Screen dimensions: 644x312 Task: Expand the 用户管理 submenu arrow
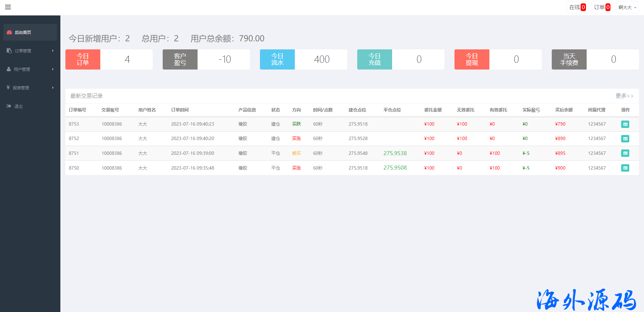pos(53,69)
